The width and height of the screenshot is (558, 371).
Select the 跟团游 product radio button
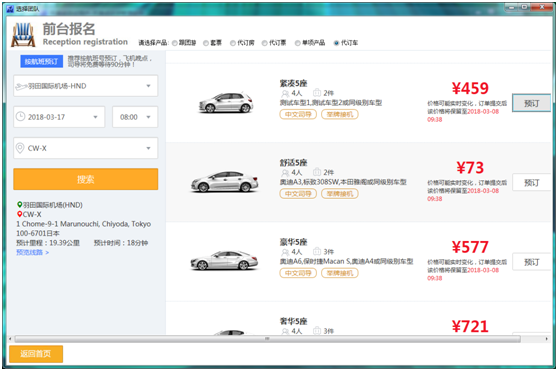[175, 43]
